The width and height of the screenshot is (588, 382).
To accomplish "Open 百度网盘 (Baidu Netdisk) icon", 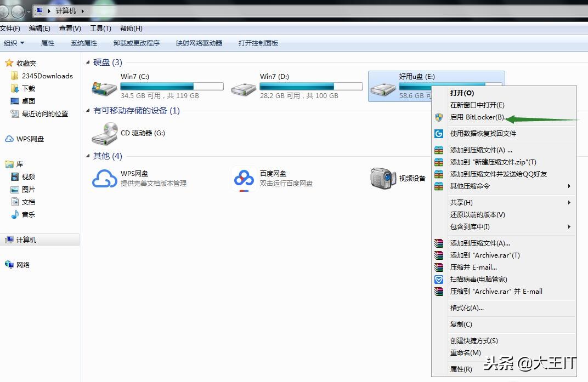I will 244,179.
